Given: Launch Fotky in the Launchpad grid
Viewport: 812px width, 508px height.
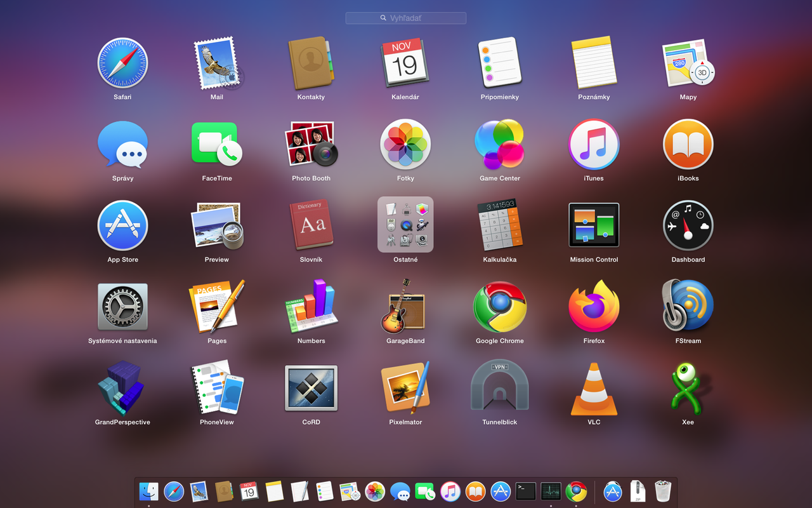Looking at the screenshot, I should click(405, 144).
